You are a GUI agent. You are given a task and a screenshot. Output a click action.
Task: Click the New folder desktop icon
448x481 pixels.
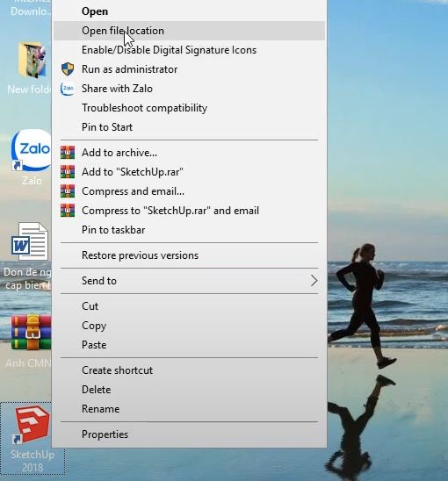click(x=33, y=60)
